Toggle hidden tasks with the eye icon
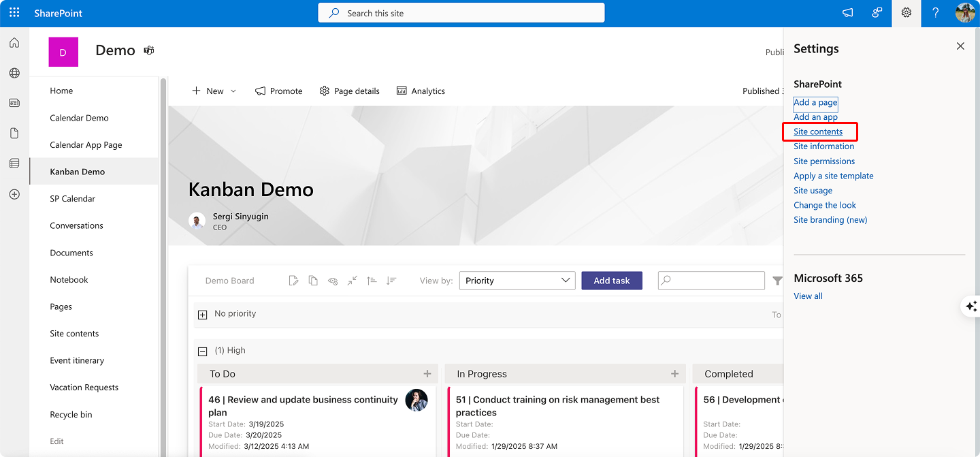The height and width of the screenshot is (457, 980). pos(333,281)
